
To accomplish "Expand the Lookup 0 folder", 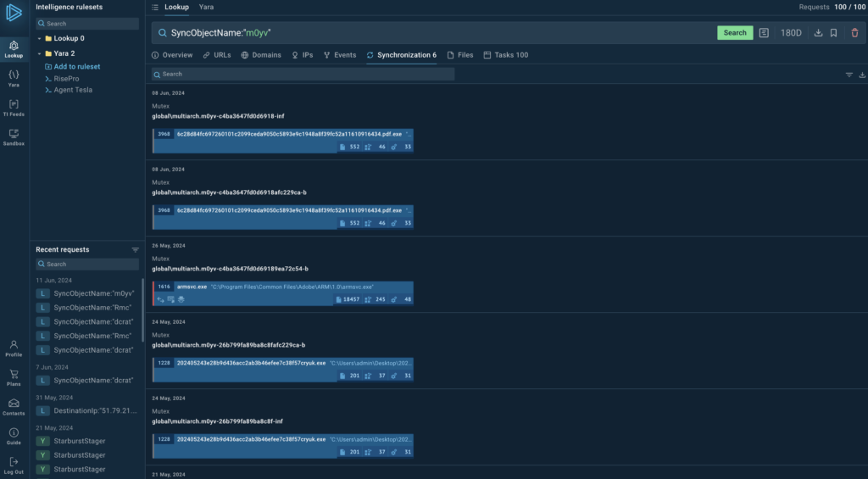I will 39,39.
